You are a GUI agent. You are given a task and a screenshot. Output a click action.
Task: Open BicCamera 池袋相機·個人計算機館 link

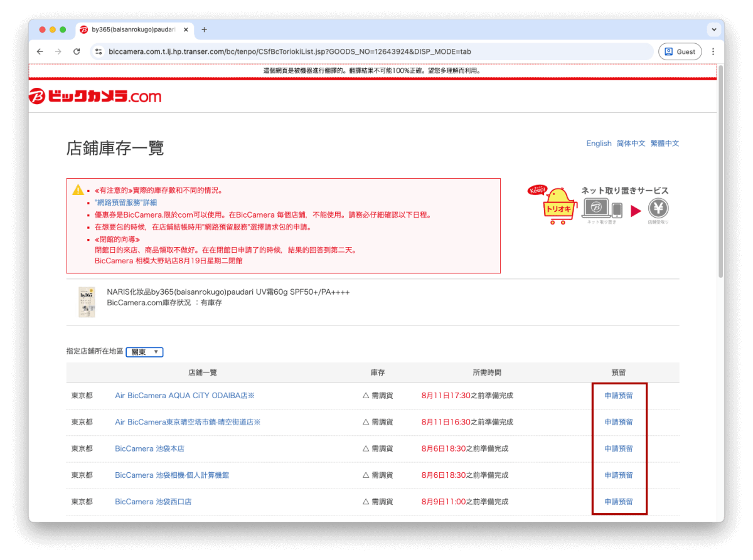[172, 475]
